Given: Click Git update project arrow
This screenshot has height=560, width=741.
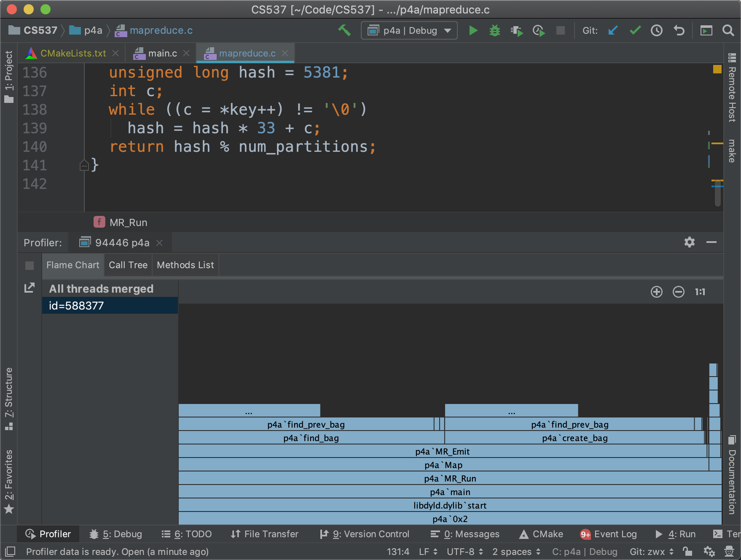Looking at the screenshot, I should pyautogui.click(x=613, y=30).
